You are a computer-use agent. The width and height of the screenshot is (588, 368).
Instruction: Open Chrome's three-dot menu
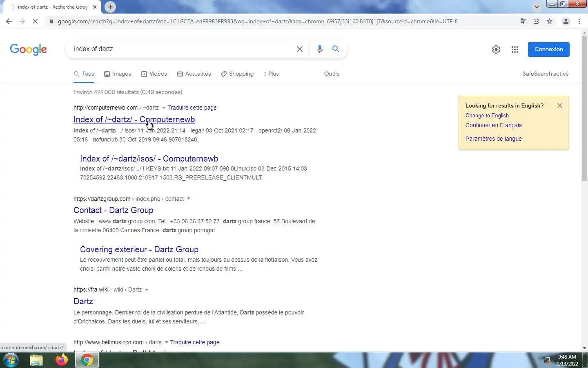[x=579, y=21]
